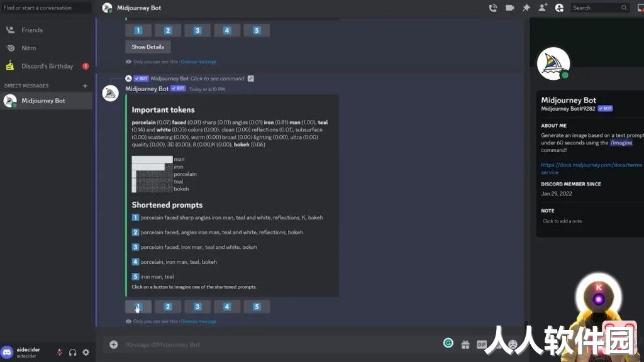Click shortened prompt text "iron man, teal"
The height and width of the screenshot is (362, 644).
(x=157, y=277)
